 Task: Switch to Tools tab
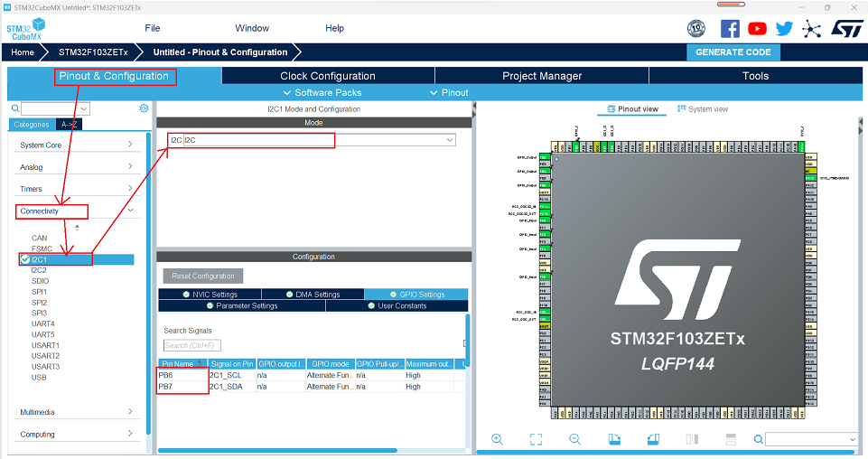(x=756, y=76)
